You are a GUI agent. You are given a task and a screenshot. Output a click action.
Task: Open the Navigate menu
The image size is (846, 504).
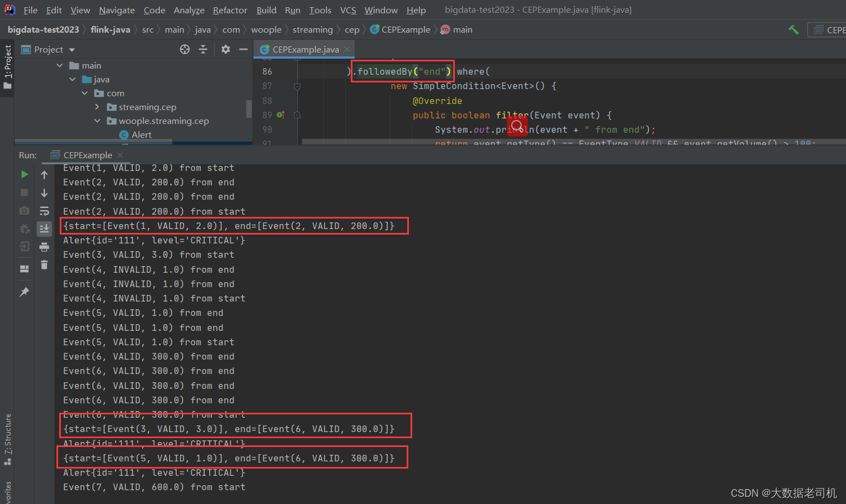tap(117, 10)
